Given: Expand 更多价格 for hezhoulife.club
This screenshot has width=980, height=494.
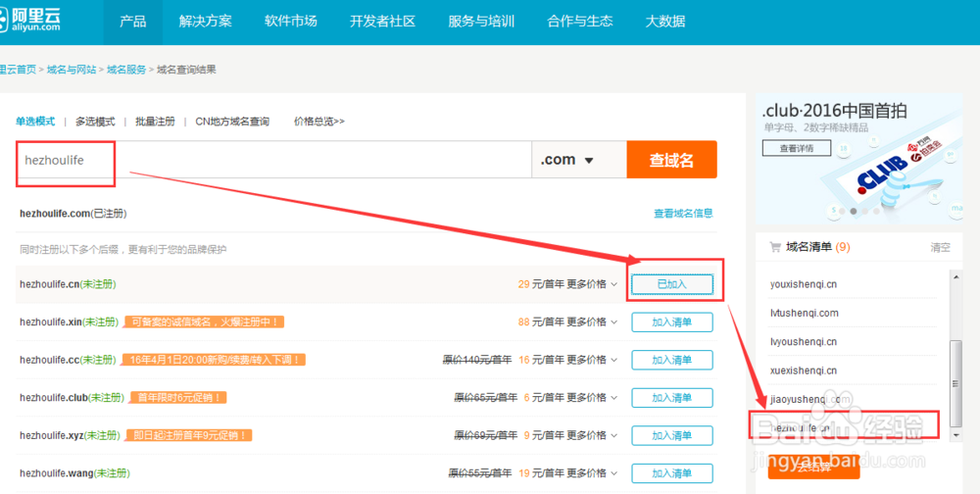Looking at the screenshot, I should tap(592, 398).
